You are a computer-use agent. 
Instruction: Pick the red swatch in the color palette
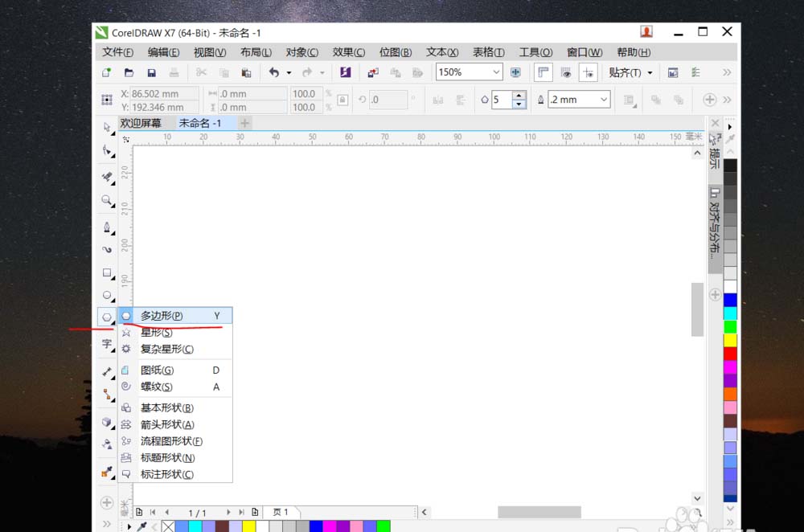[x=729, y=354]
